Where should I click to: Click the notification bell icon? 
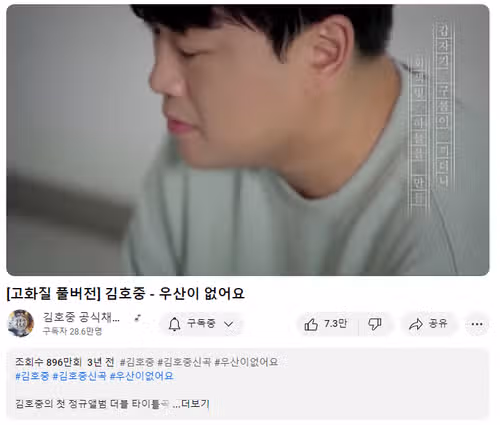click(x=174, y=324)
